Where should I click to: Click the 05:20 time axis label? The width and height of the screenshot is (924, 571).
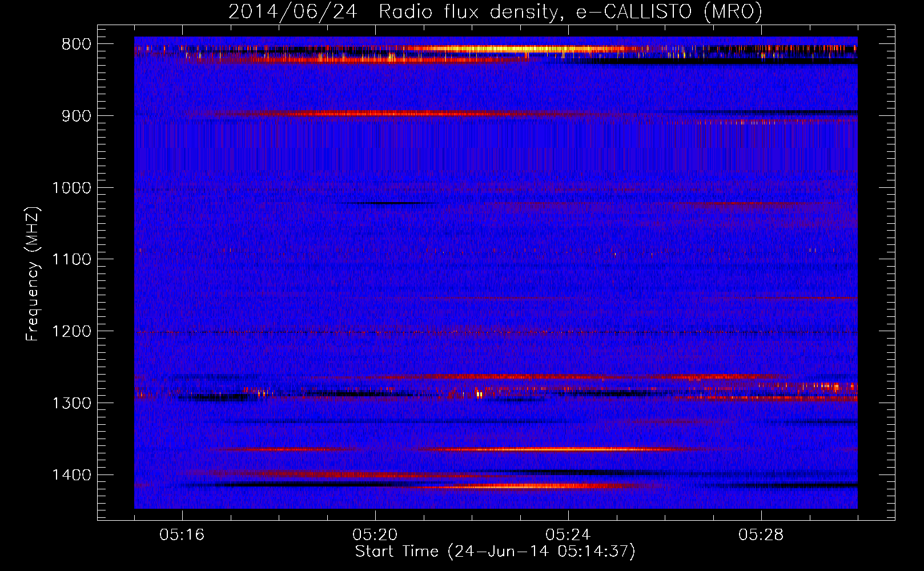pyautogui.click(x=375, y=535)
